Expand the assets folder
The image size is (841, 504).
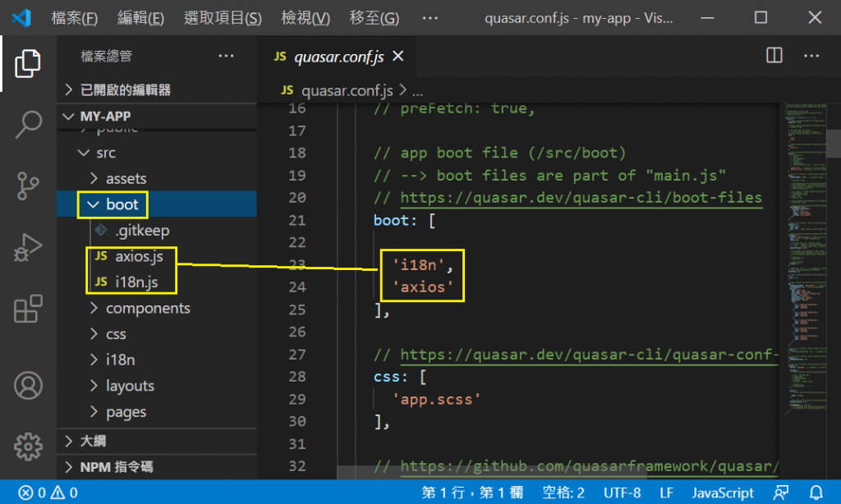[x=157, y=179]
